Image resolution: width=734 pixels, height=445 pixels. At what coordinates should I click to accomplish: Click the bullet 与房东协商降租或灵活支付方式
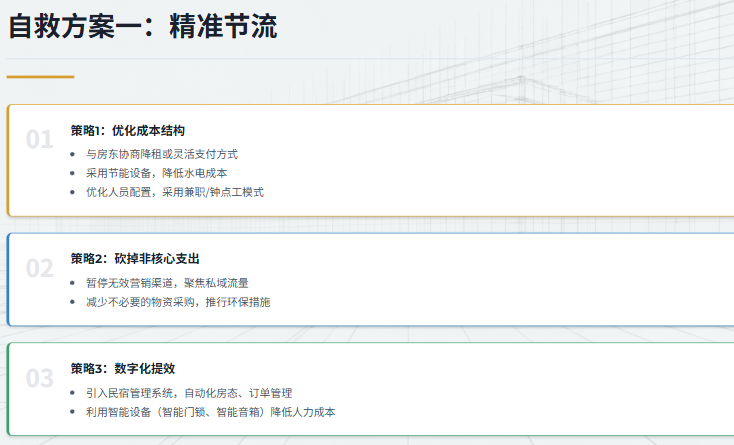[161, 154]
